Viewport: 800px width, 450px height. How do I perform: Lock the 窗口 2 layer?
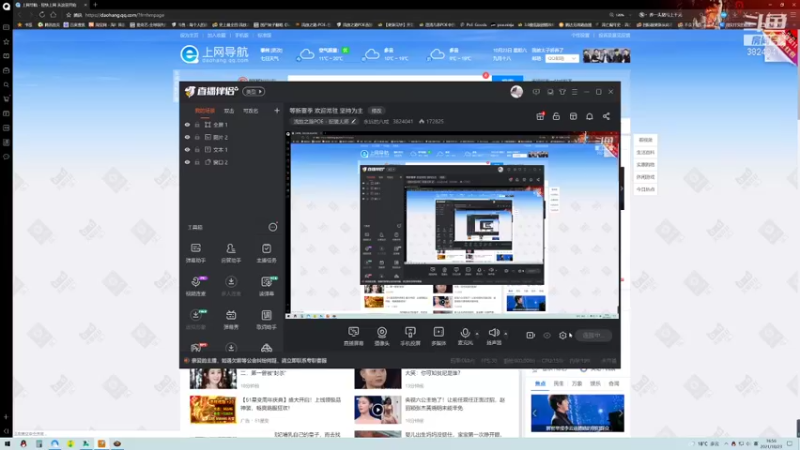197,162
